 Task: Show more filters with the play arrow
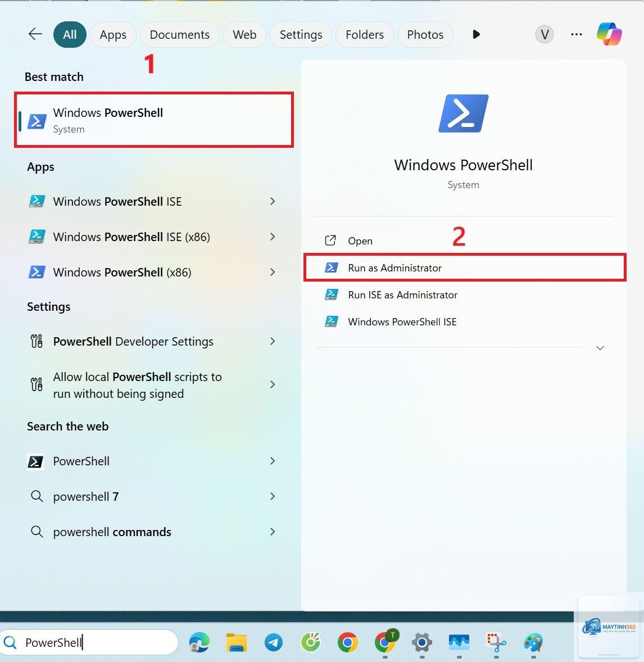tap(476, 35)
